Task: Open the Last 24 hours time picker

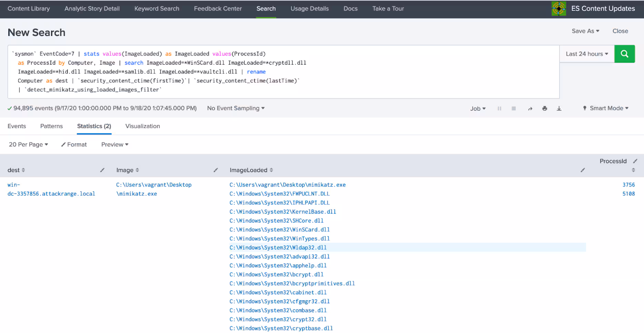Action: (x=587, y=54)
